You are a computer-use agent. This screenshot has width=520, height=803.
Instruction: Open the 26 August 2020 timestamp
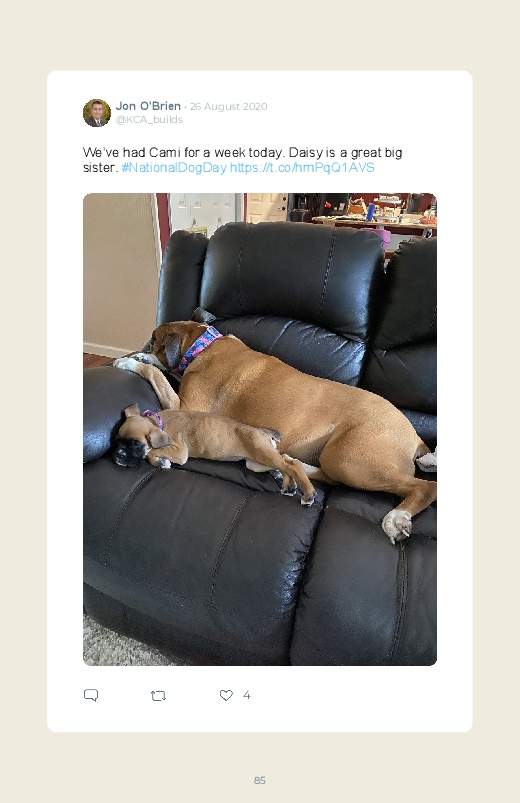(228, 107)
